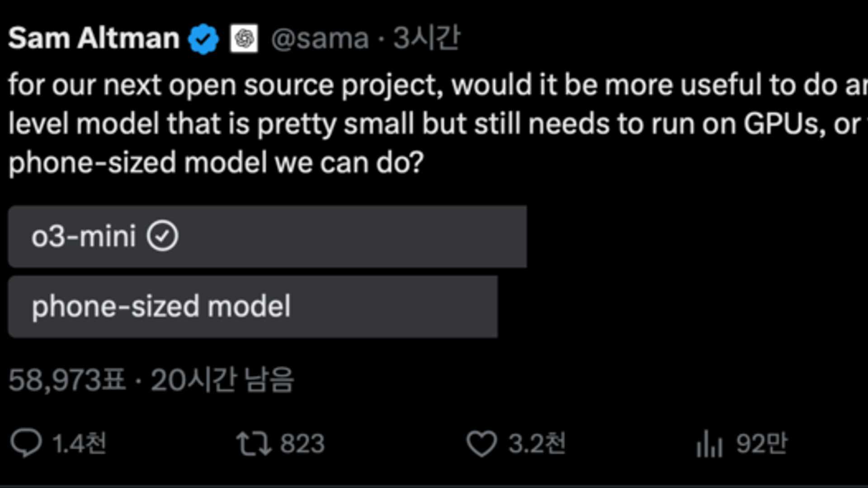Open Sam Altman's profile name

[x=94, y=38]
